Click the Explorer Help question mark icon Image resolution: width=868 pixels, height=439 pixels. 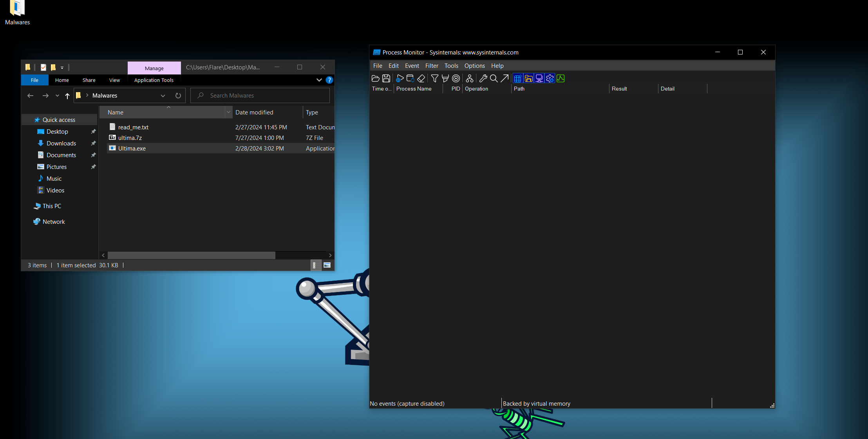[329, 80]
